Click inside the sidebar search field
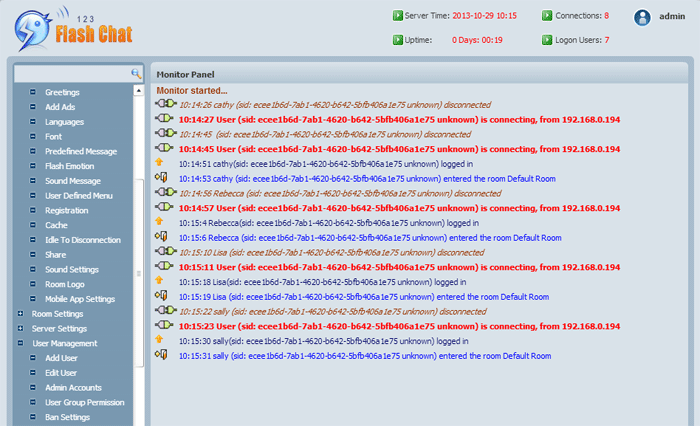The image size is (700, 426). pyautogui.click(x=72, y=74)
